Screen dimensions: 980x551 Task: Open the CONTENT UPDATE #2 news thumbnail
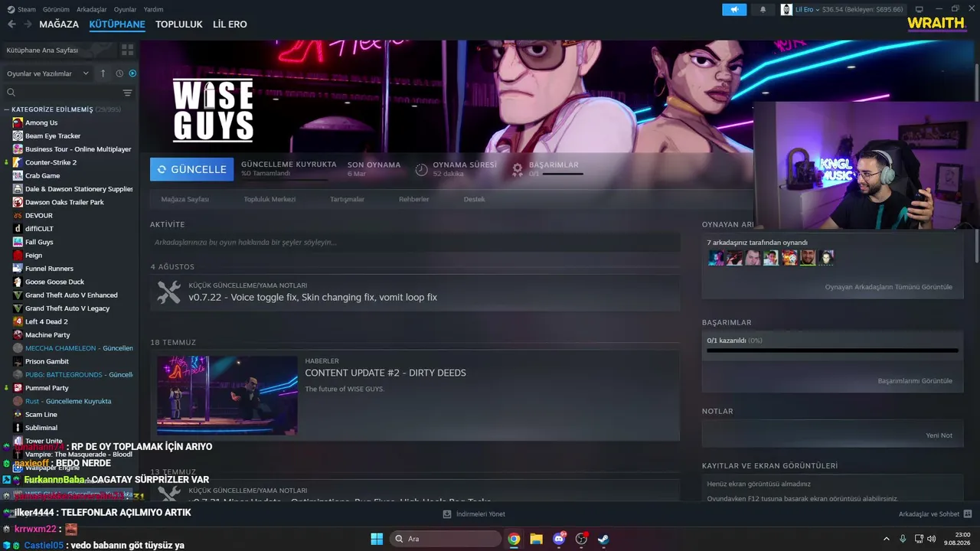point(227,395)
